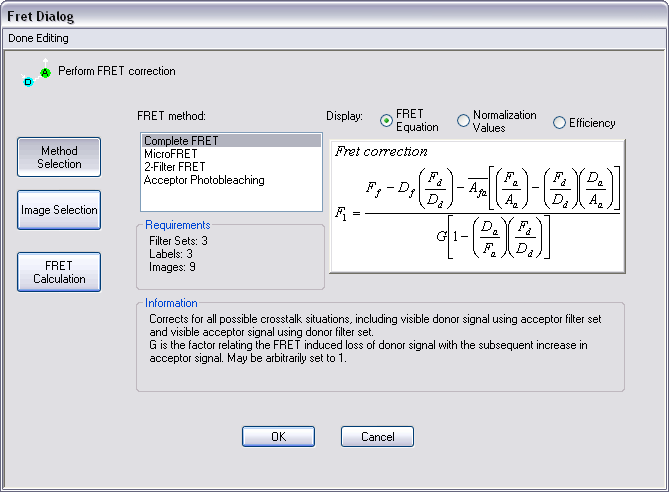Click the Perform FRET correction label
The height and width of the screenshot is (492, 669).
pos(117,71)
